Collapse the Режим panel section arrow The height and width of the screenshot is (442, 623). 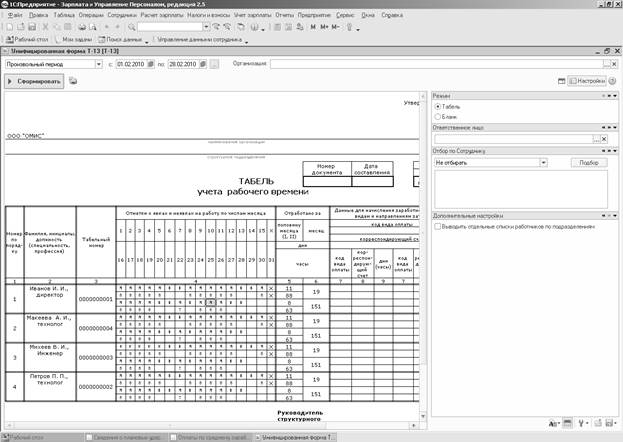(x=615, y=96)
